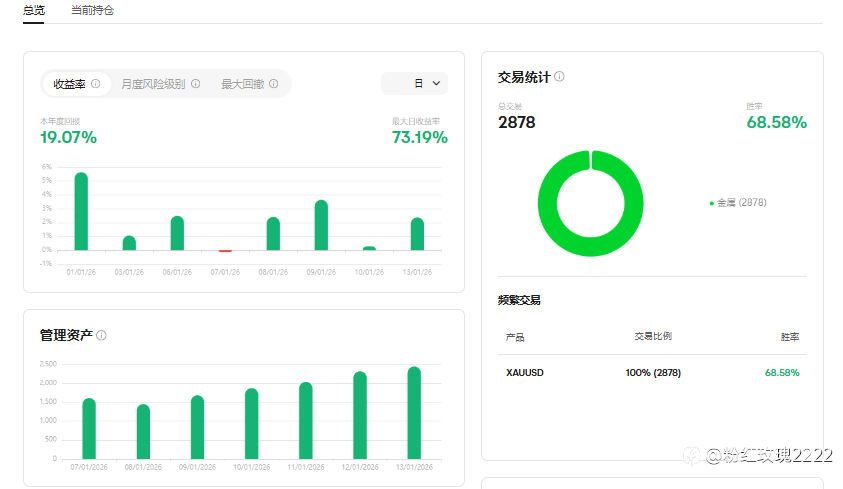Click the 本年度回报 label
This screenshot has width=843, height=489.
(60, 121)
